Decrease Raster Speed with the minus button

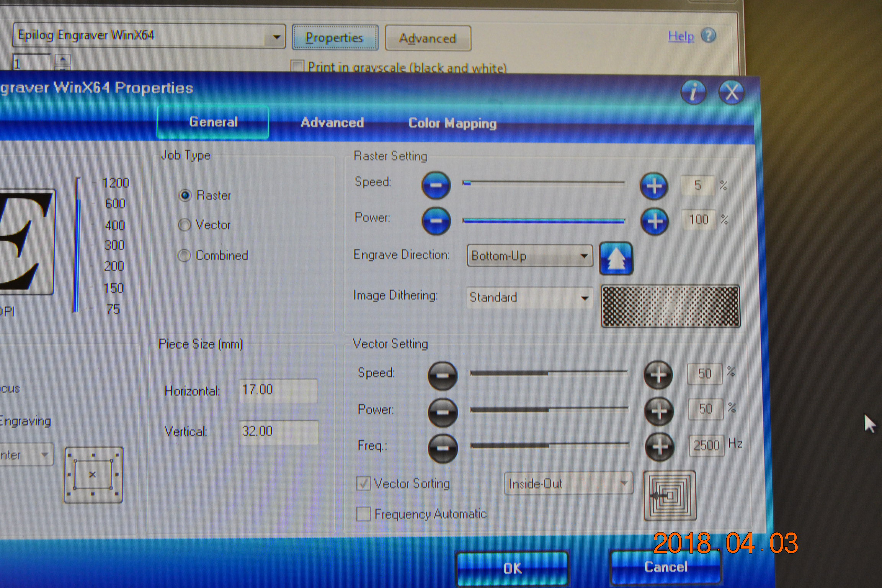click(436, 185)
